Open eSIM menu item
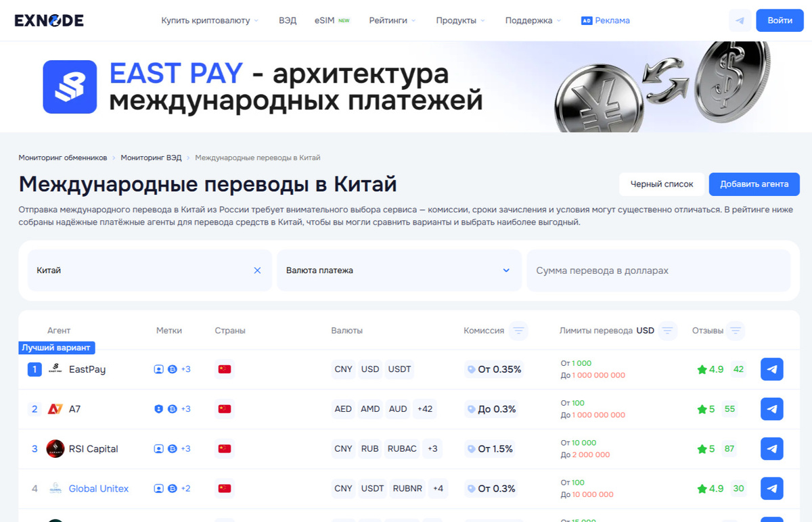The height and width of the screenshot is (522, 812). (x=332, y=20)
